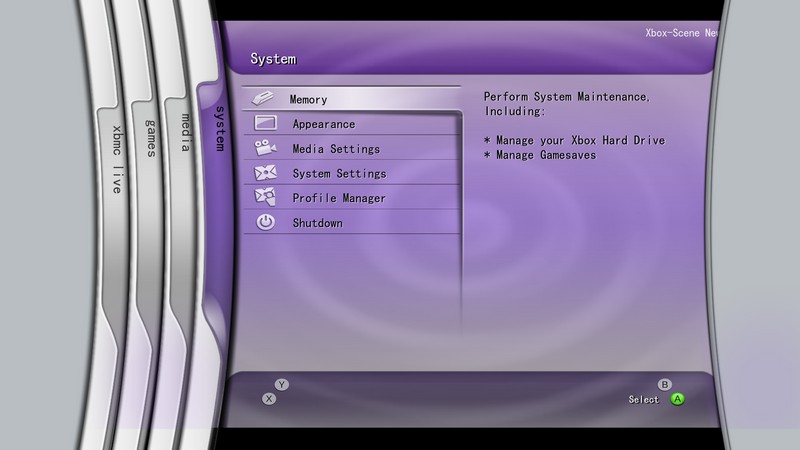Click the Profile Manager icon

pos(265,198)
